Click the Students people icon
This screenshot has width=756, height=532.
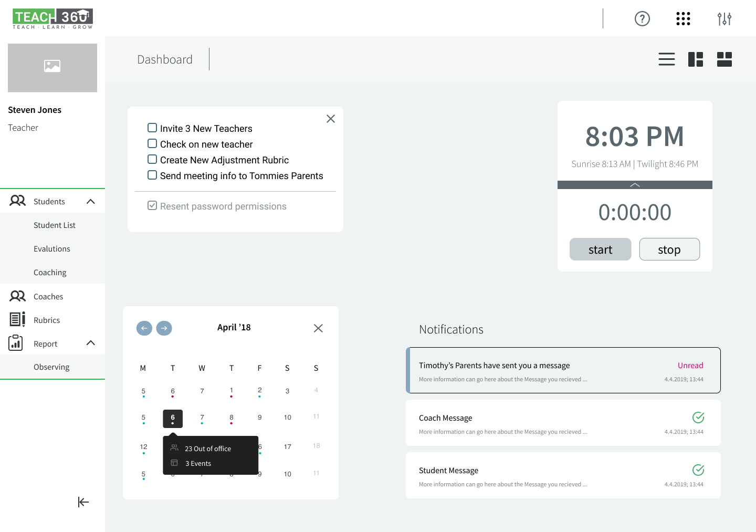click(18, 201)
